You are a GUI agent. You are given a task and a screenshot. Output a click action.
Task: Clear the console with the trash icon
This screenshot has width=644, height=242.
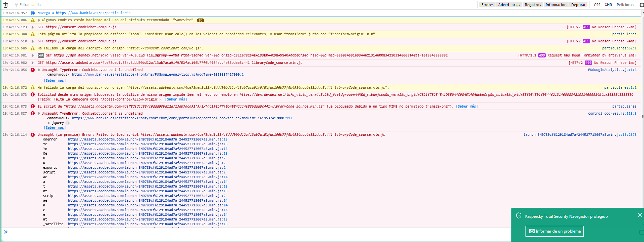click(5, 5)
